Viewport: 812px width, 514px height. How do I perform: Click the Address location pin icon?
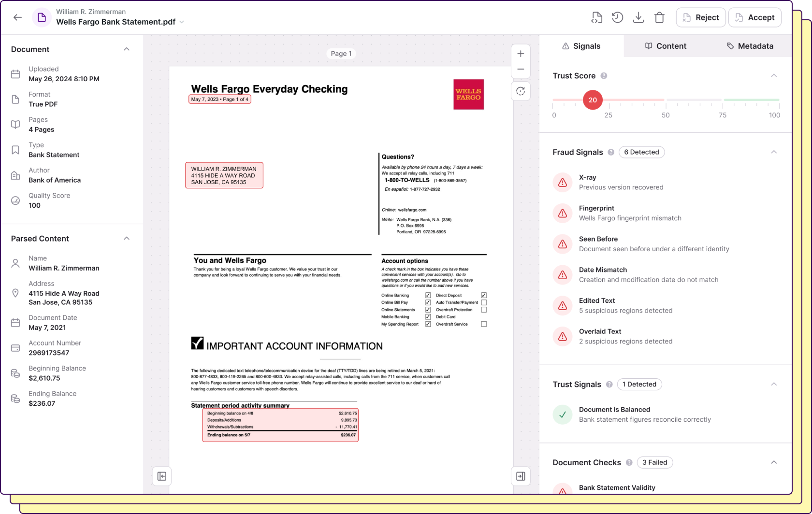pos(15,293)
